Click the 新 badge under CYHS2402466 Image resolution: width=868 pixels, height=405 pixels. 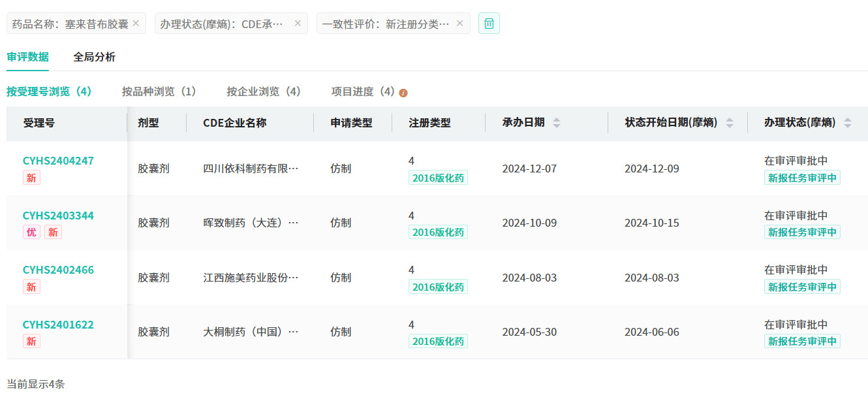(31, 287)
